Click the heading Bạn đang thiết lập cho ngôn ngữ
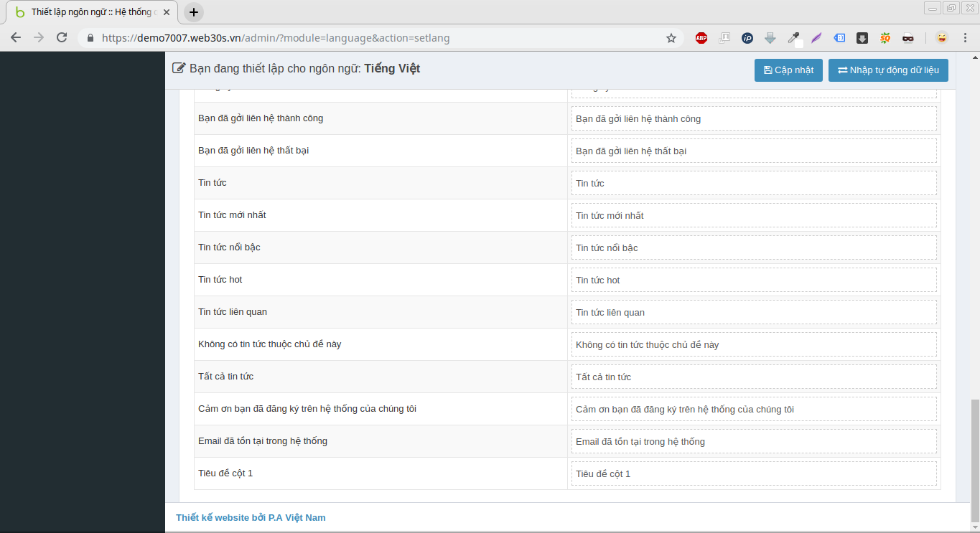The width and height of the screenshot is (980, 533). click(x=296, y=69)
